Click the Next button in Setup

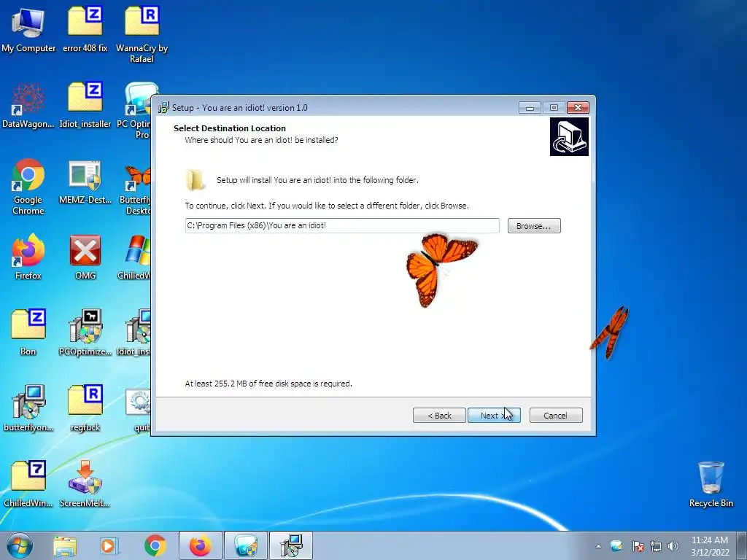(494, 415)
